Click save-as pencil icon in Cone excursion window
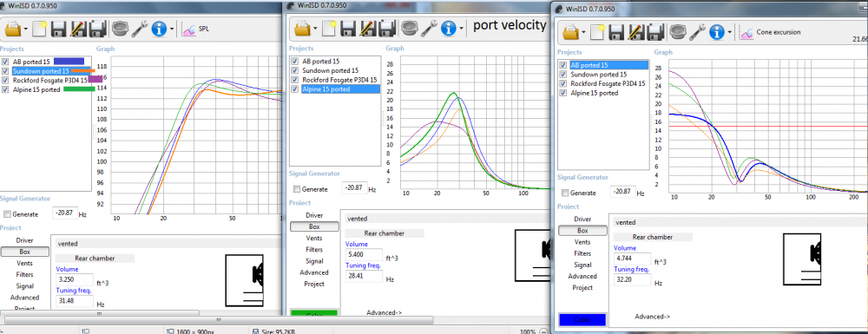Viewport: 868px width, 334px height. tap(636, 32)
